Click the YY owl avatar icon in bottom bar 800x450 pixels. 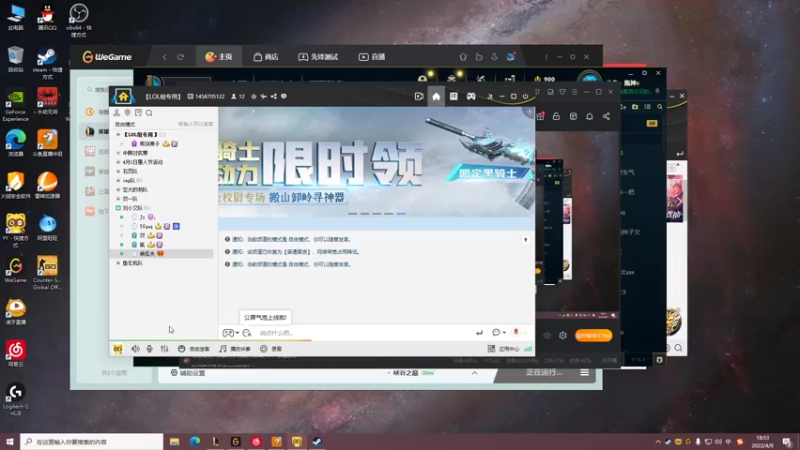click(118, 349)
